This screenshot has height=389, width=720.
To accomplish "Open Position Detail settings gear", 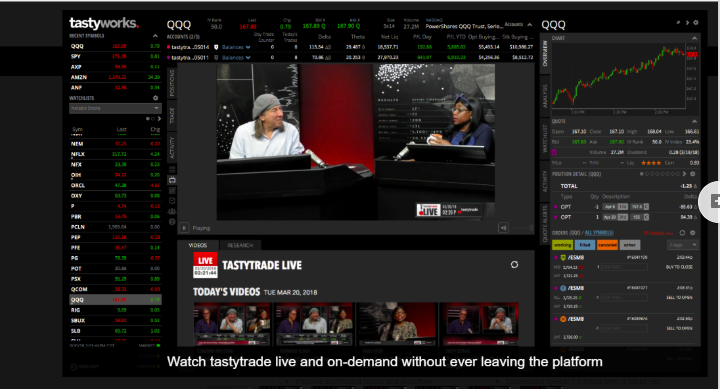I will [692, 174].
